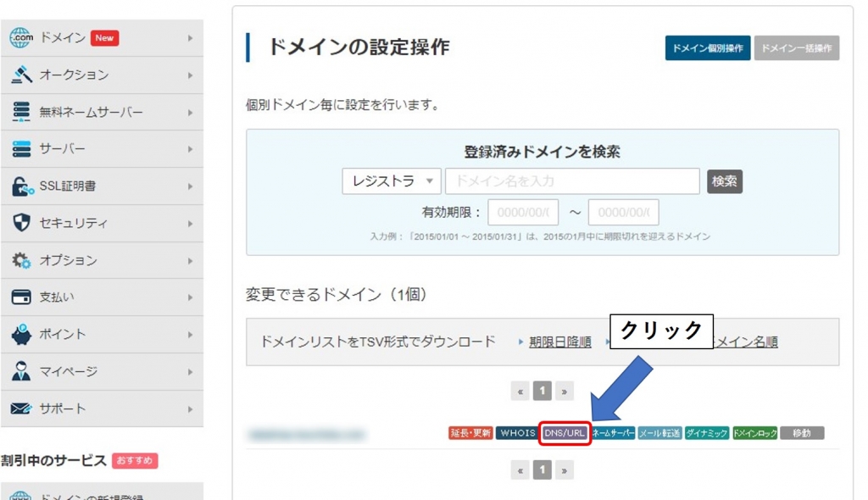Expand the SSL証明書 submenu arrow
This screenshot has width=868, height=500.
[x=190, y=186]
